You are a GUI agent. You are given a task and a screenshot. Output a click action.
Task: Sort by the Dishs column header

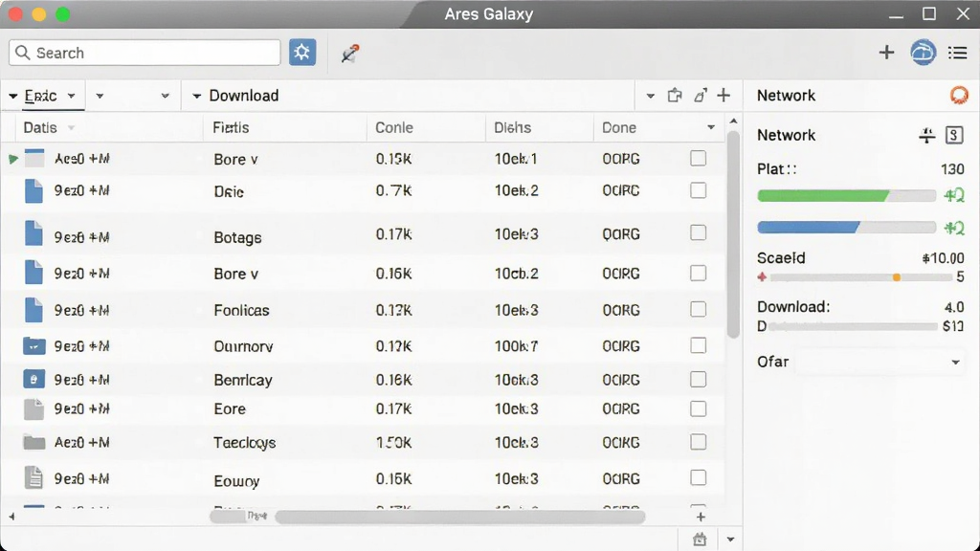click(x=513, y=127)
